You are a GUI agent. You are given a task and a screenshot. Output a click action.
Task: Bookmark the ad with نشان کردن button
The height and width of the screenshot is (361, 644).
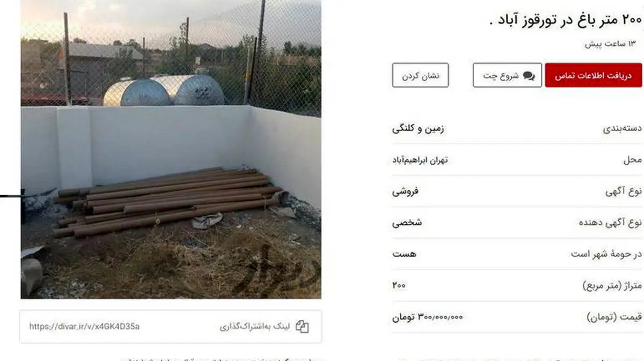[420, 75]
